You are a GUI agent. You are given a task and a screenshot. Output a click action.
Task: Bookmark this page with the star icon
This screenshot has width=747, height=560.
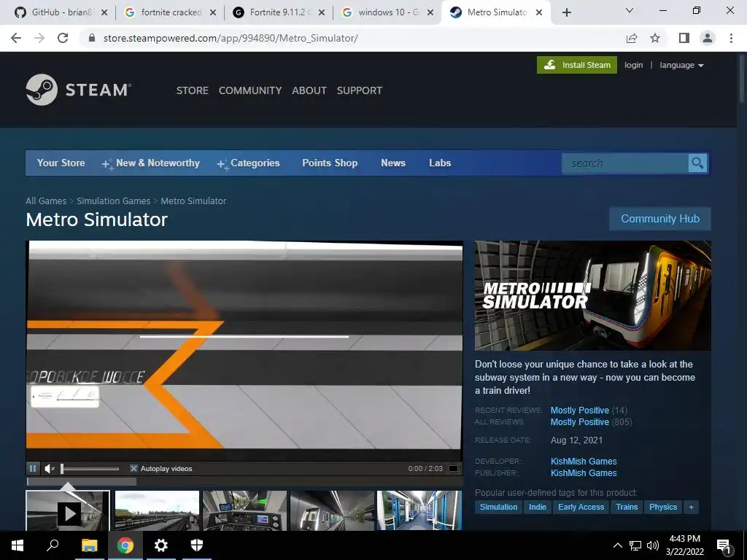[655, 38]
